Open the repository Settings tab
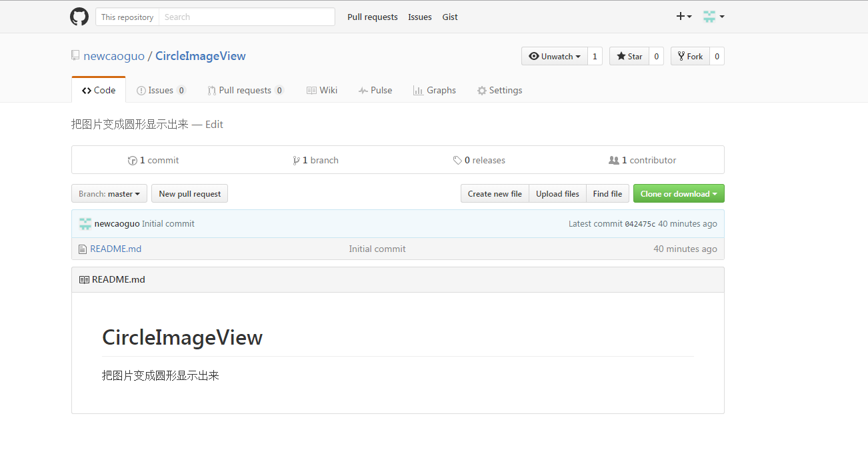The image size is (868, 452). (x=500, y=91)
